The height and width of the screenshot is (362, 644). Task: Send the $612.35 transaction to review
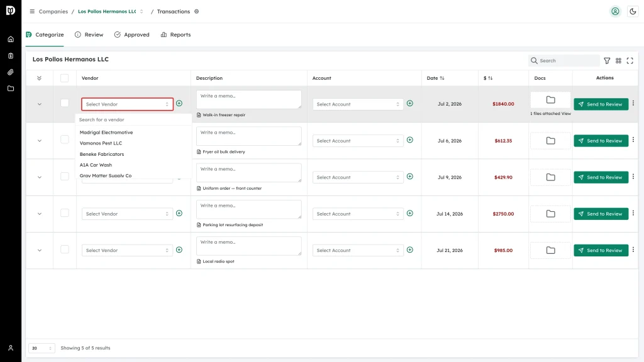tap(601, 141)
